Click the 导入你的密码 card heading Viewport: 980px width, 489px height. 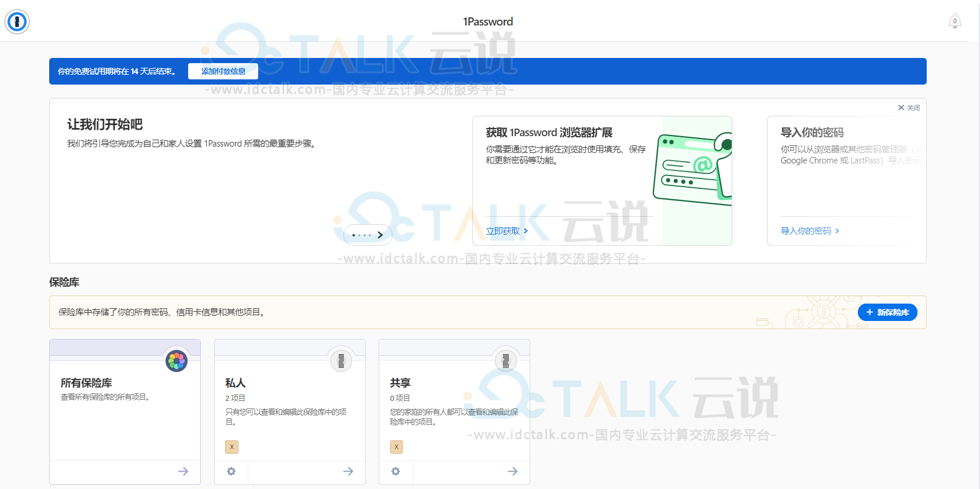812,133
